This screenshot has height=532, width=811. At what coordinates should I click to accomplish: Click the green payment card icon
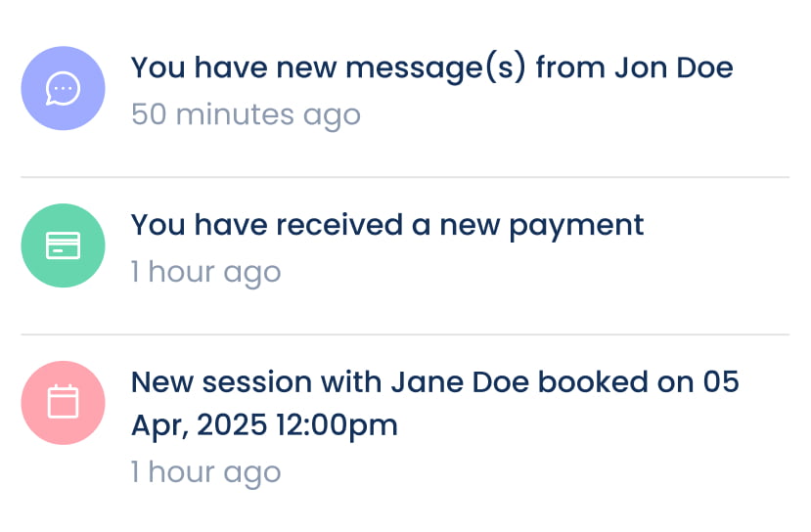64,245
